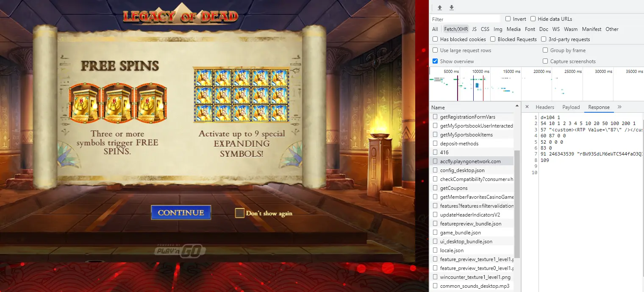The width and height of the screenshot is (644, 292).
Task: Click the Filter input field
Action: [465, 19]
